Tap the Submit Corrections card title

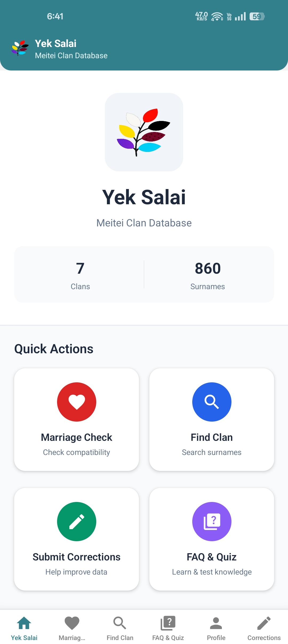pyautogui.click(x=77, y=557)
